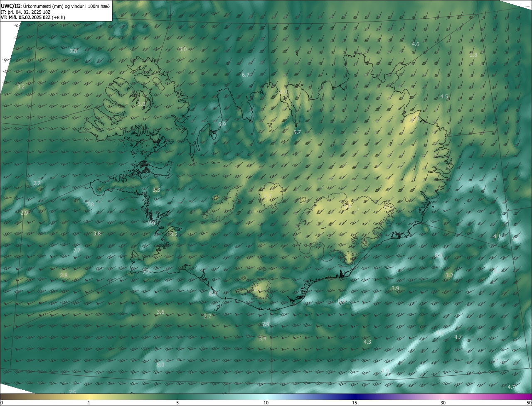Select the 3.3 value label
Viewport: 532px width, 406px height.
(x=156, y=190)
